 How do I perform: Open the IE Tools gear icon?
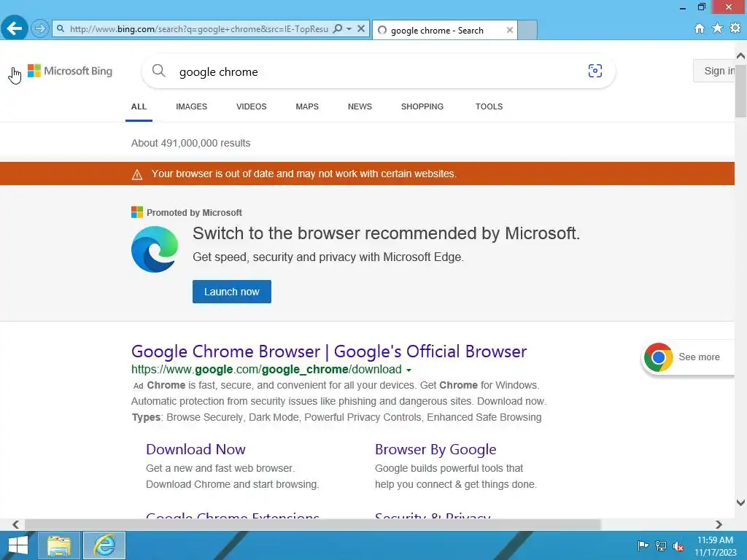click(735, 28)
